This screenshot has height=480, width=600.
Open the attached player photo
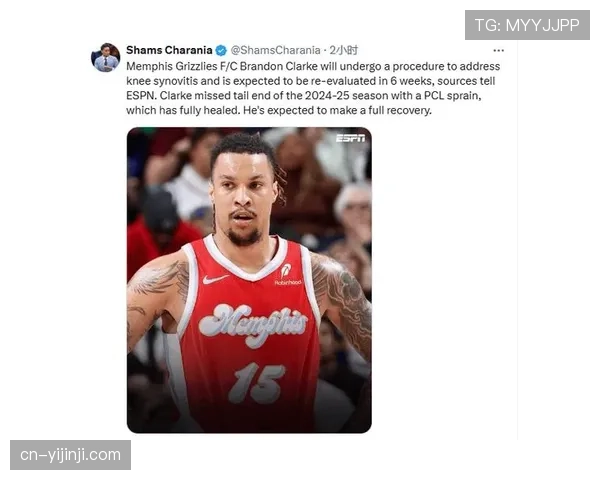pyautogui.click(x=249, y=280)
